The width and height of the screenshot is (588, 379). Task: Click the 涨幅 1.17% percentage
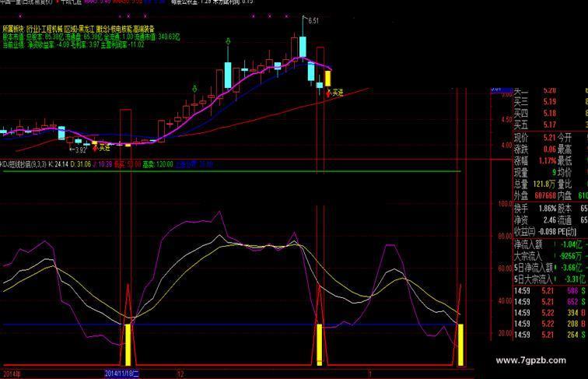[548, 161]
